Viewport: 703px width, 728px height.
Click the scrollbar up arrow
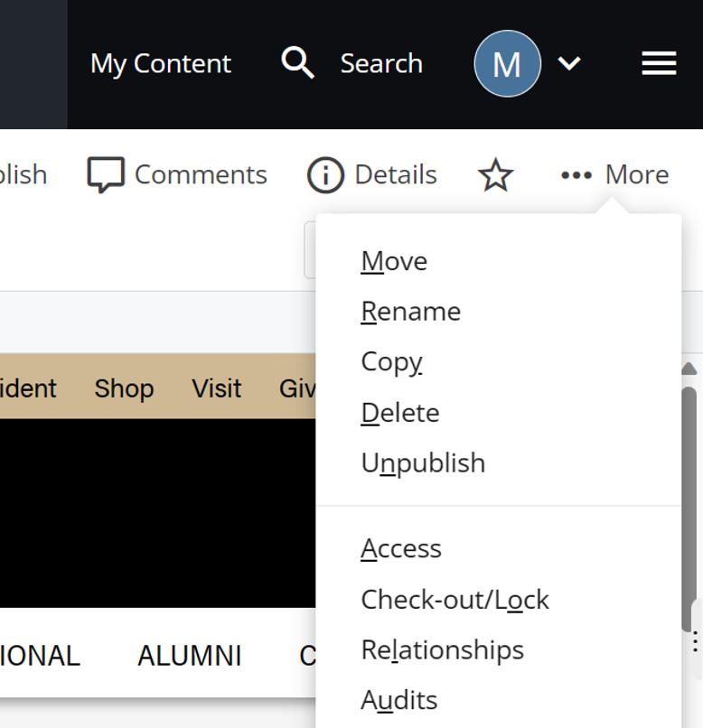coord(689,369)
